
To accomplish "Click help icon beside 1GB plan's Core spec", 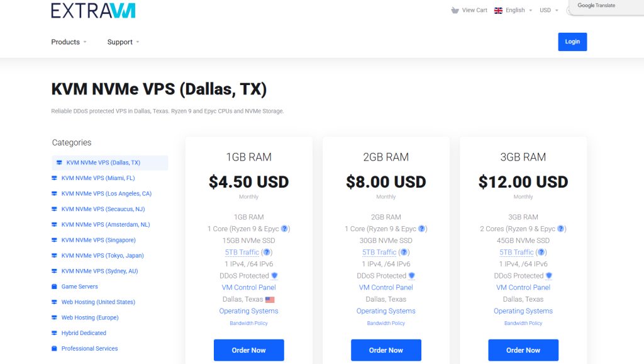I will [284, 229].
